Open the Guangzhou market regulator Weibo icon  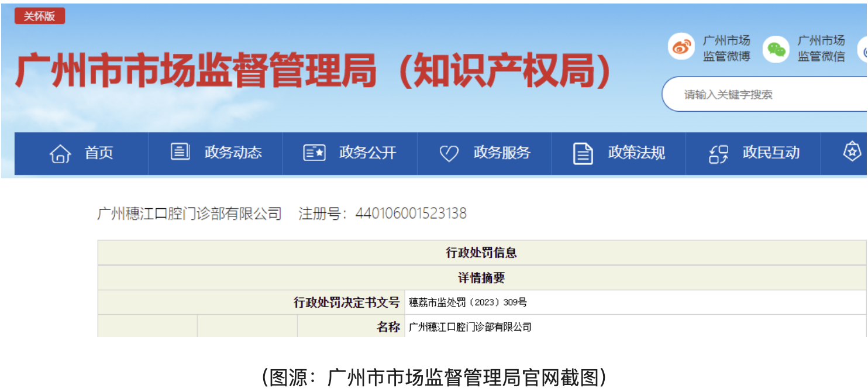click(680, 47)
